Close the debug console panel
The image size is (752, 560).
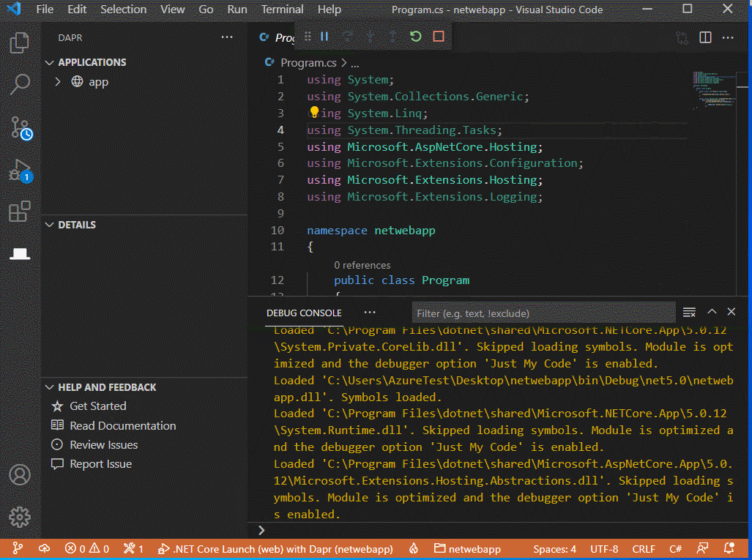(731, 312)
